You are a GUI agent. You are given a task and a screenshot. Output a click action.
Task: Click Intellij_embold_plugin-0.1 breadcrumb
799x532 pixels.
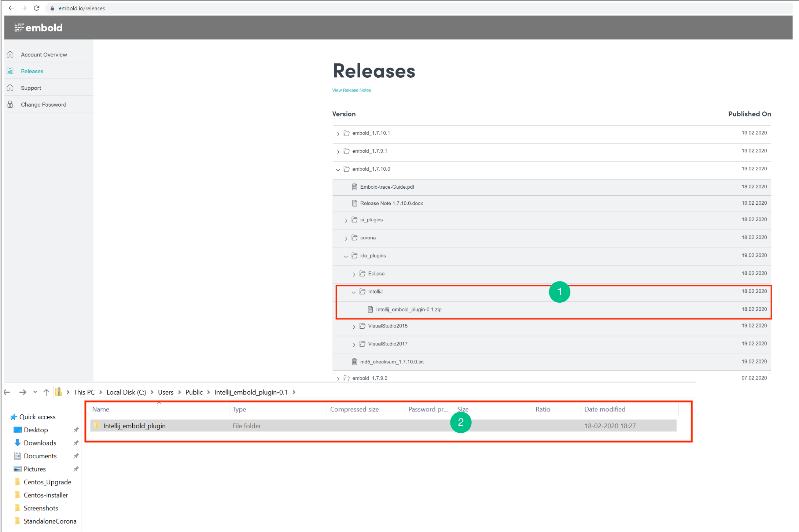pyautogui.click(x=251, y=392)
